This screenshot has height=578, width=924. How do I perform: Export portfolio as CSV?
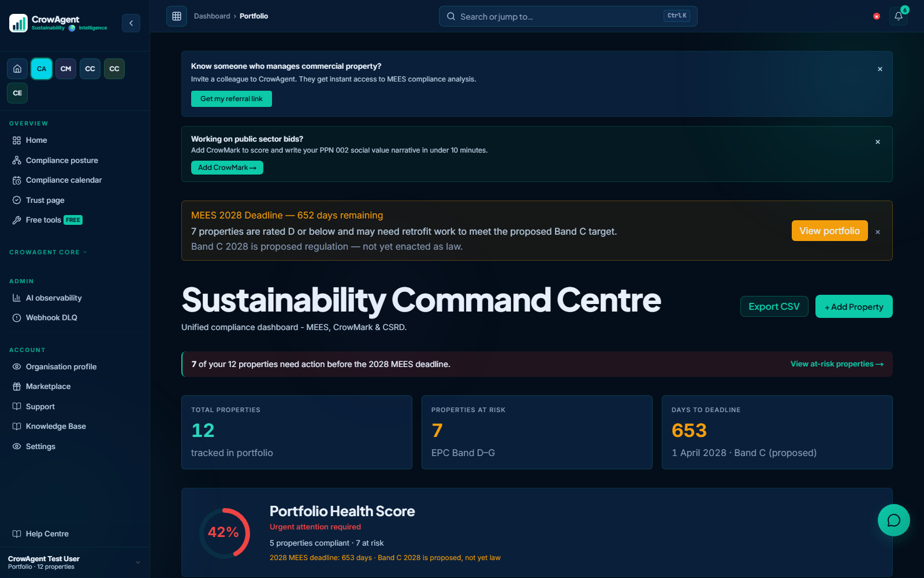click(x=774, y=306)
